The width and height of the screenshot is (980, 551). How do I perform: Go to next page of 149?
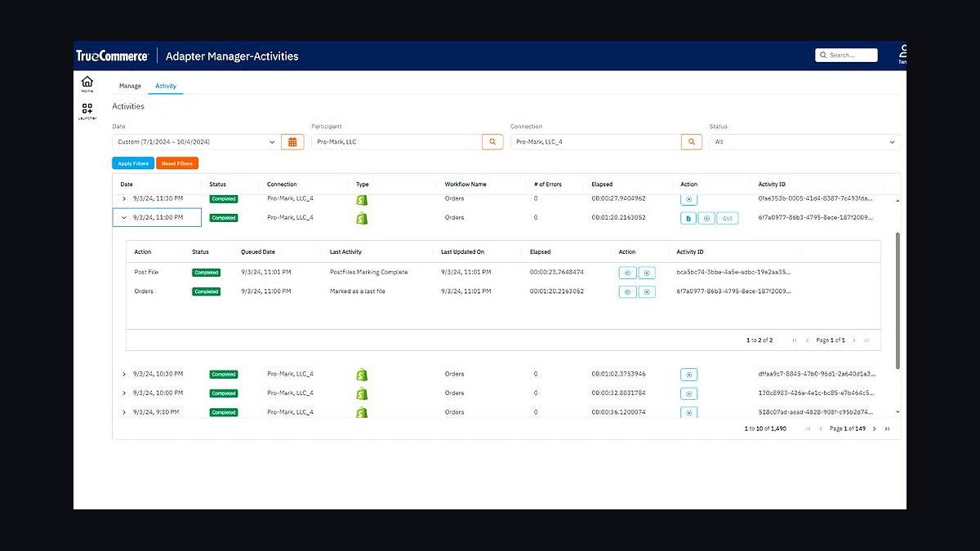874,429
